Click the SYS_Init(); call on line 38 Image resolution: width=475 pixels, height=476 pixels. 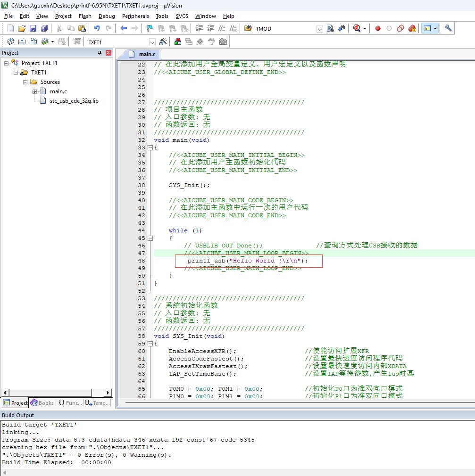(189, 186)
